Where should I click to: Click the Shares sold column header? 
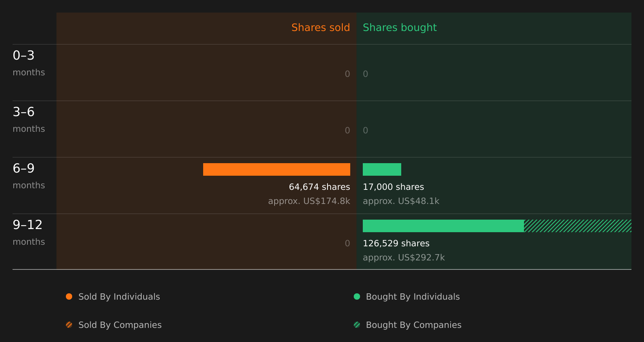pyautogui.click(x=320, y=27)
